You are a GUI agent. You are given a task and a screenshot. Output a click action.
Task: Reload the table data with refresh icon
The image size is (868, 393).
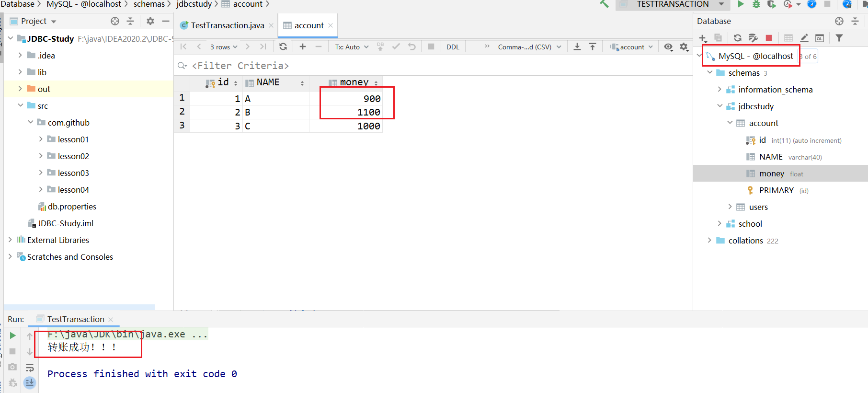coord(283,46)
